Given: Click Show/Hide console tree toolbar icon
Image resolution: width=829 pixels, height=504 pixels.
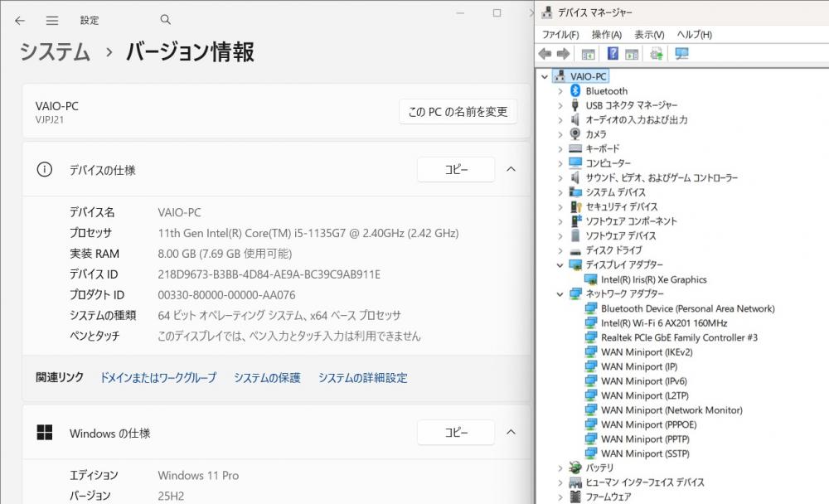Looking at the screenshot, I should [588, 53].
